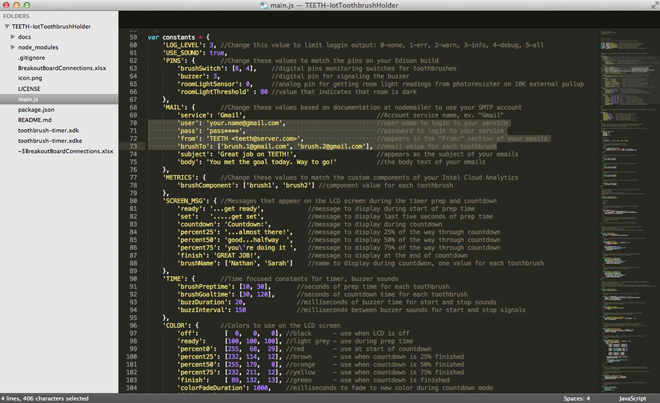Click 'Great job on TEETH!' subject string

pos(255,154)
